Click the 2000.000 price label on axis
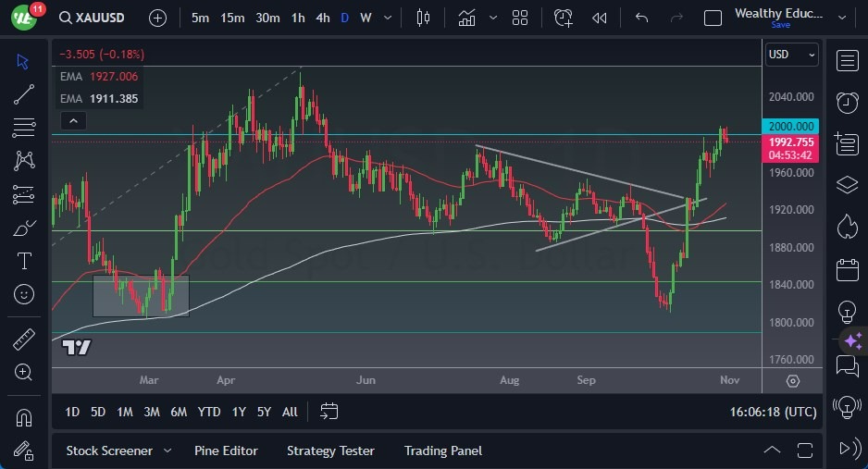 791,126
